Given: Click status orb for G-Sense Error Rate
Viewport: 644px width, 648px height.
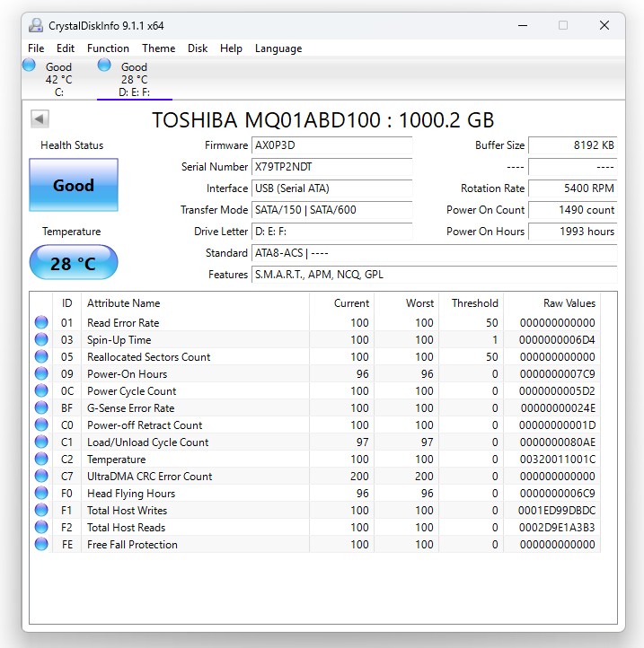Looking at the screenshot, I should [41, 407].
